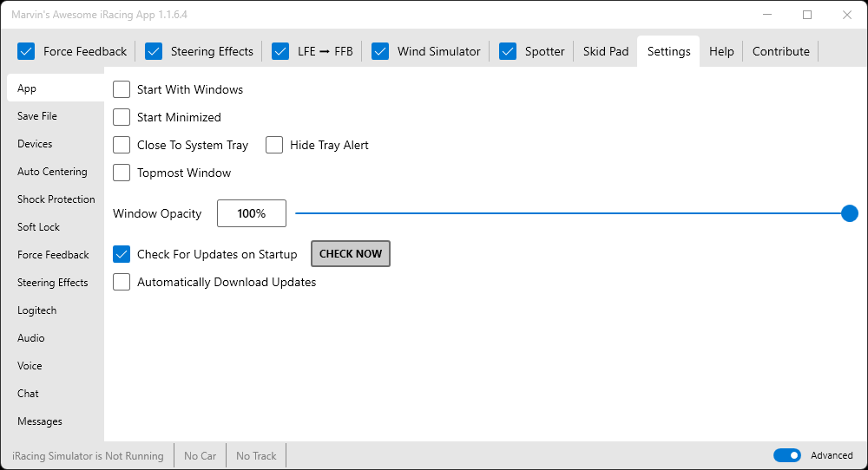Open the Contribute tab
This screenshot has width=868, height=470.
point(780,51)
